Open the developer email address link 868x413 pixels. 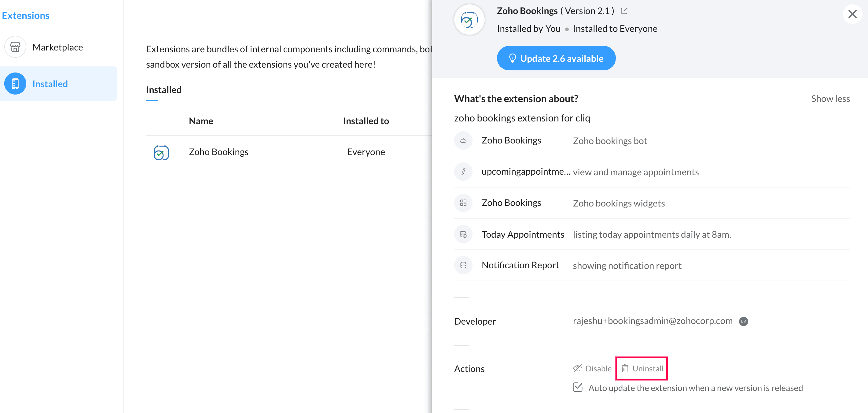652,321
